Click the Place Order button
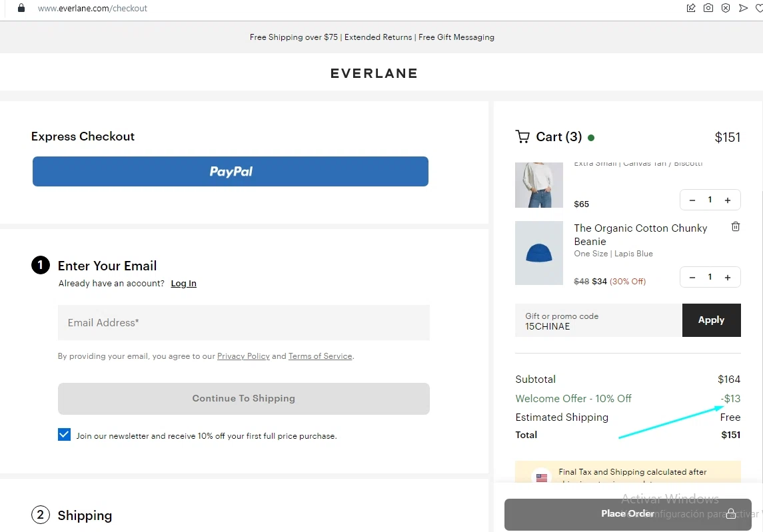Viewport: 763px width, 532px height. [x=628, y=514]
